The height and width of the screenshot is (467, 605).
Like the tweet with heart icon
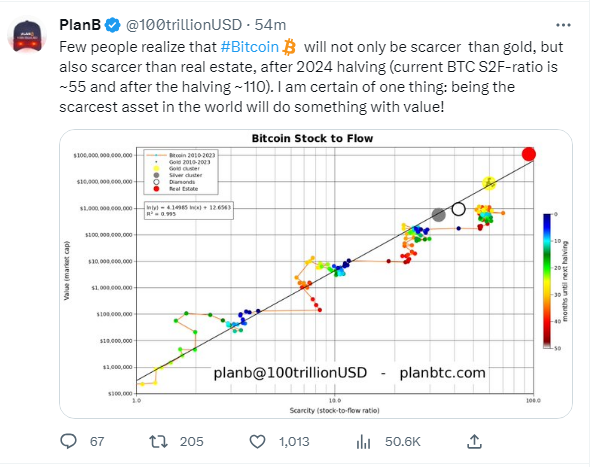pyautogui.click(x=257, y=442)
